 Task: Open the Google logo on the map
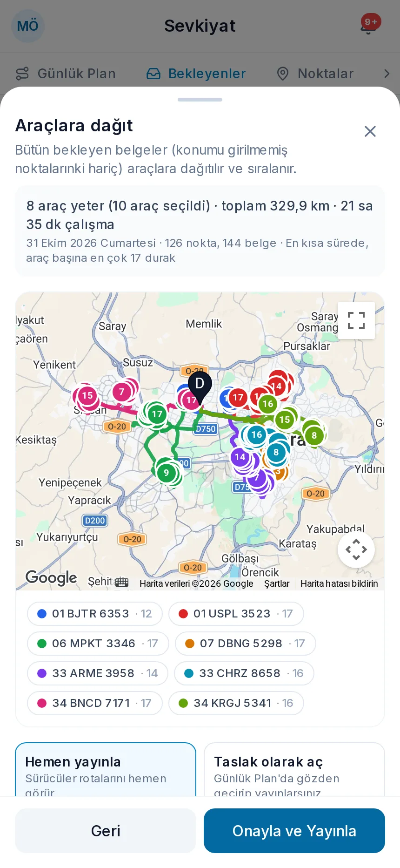click(51, 578)
